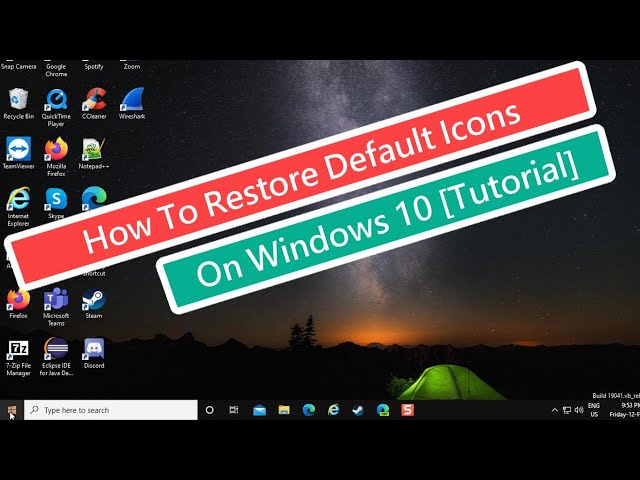Click the Type here to search box
This screenshot has height=480, width=640.
pos(111,410)
